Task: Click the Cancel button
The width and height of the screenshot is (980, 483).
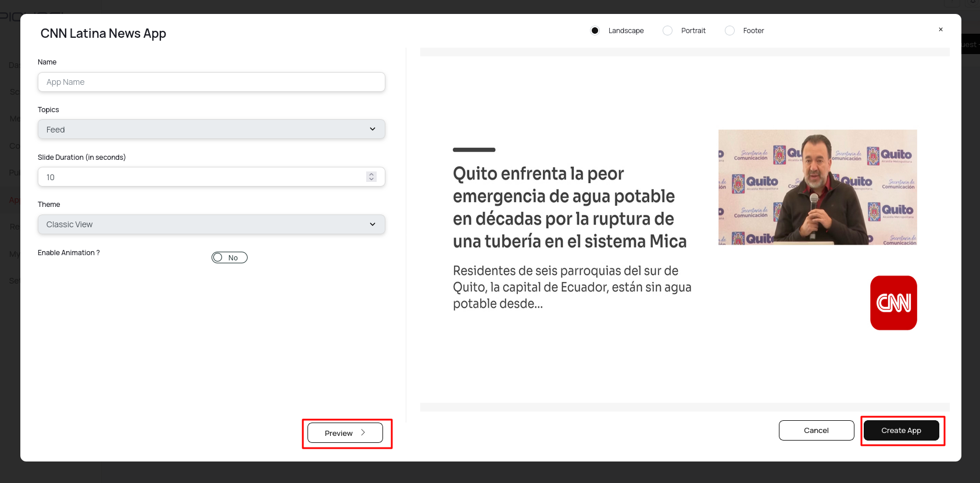Action: [x=816, y=430]
